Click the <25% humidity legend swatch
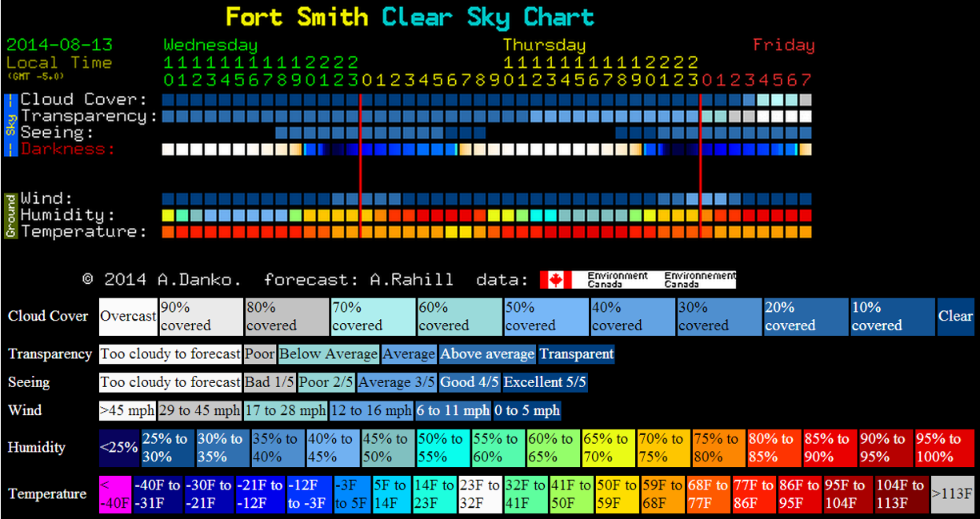The height and width of the screenshot is (519, 980). [x=118, y=448]
